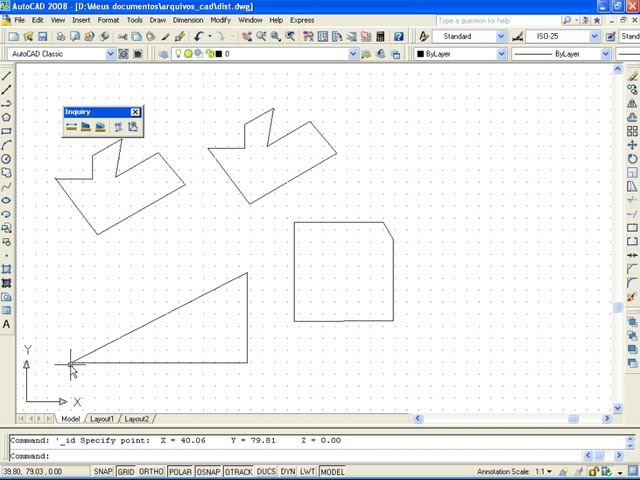Open the Draw menu

pyautogui.click(x=158, y=20)
